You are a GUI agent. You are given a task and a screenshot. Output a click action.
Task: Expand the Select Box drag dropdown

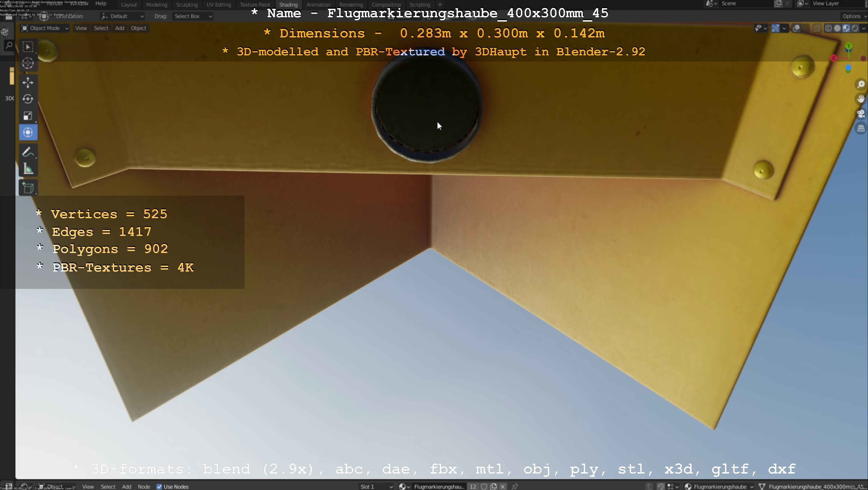(193, 16)
